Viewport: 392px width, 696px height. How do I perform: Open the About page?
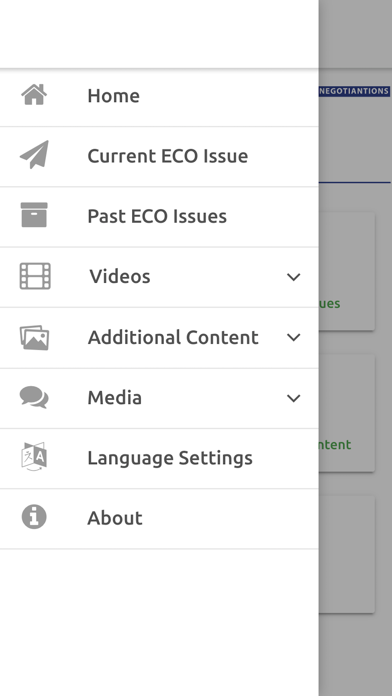pyautogui.click(x=159, y=518)
